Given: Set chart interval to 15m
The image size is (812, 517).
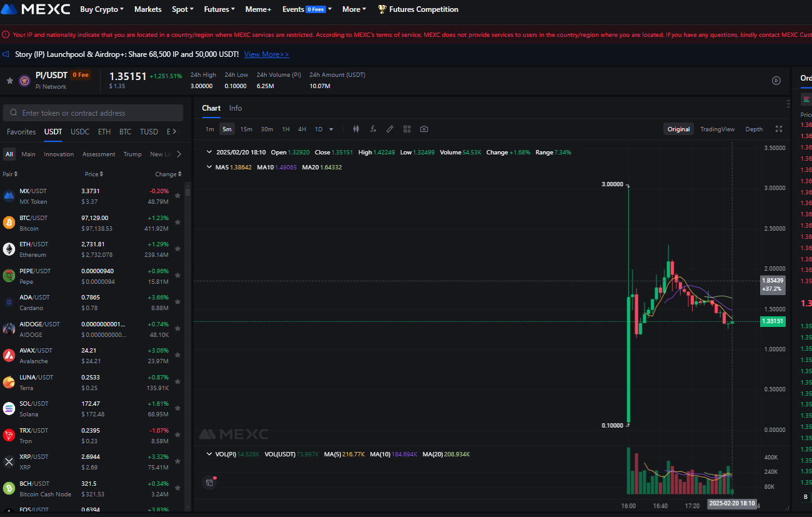Looking at the screenshot, I should click(246, 129).
